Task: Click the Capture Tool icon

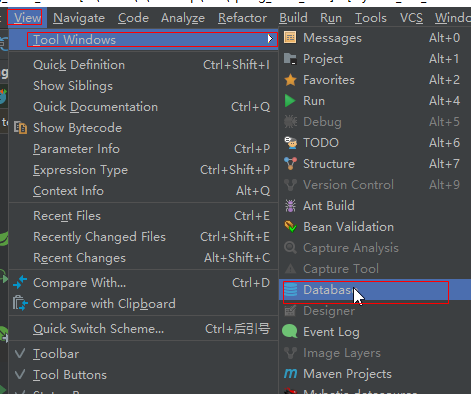Action: (290, 269)
